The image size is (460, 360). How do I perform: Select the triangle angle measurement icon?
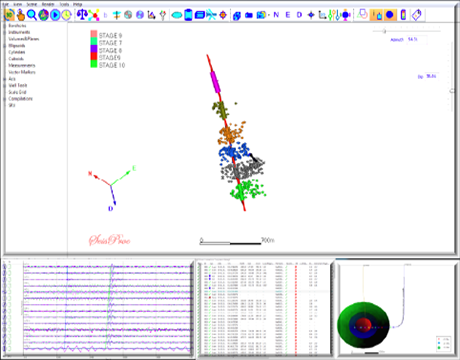[x=151, y=15]
